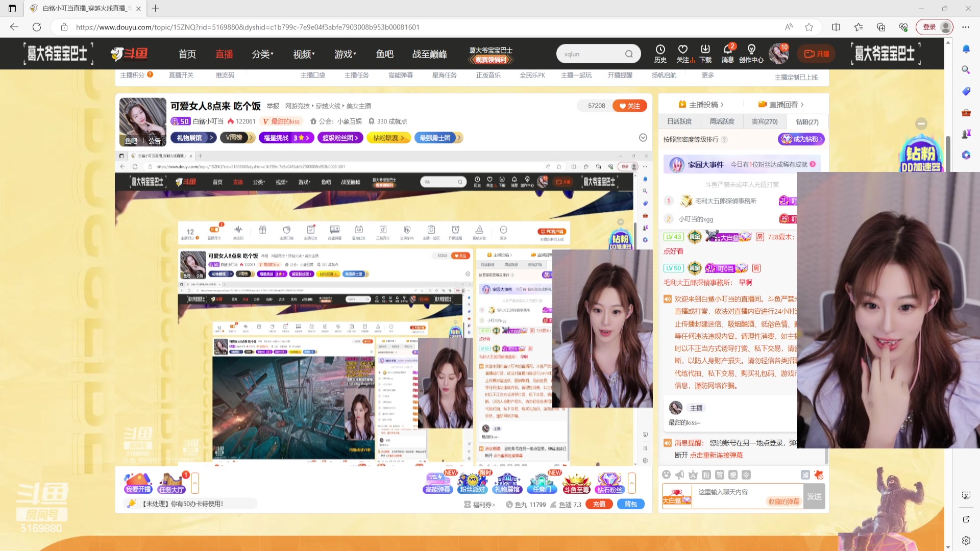This screenshot has height=551, width=980.
Task: Toggle the 滤 chat filter
Action: tap(805, 475)
